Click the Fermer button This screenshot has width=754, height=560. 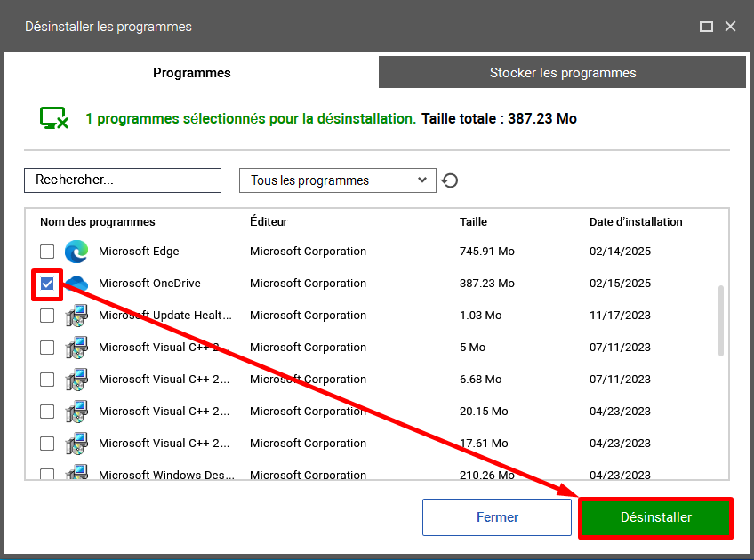click(x=497, y=517)
